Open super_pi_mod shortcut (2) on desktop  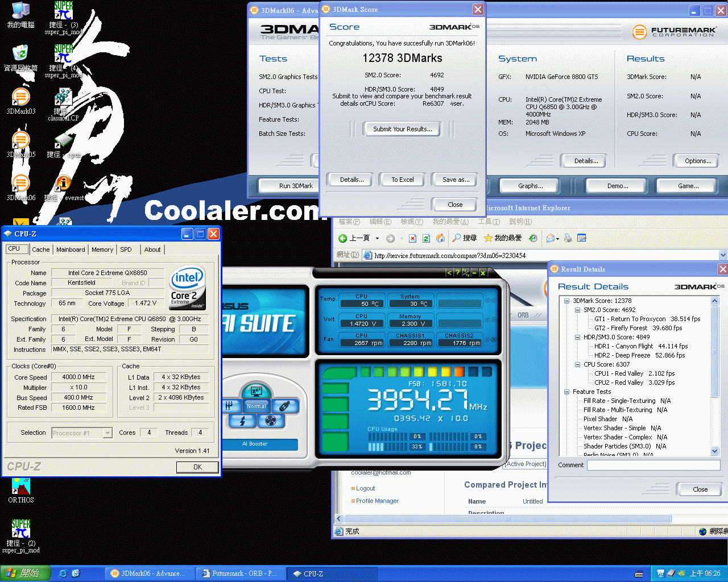(x=21, y=537)
